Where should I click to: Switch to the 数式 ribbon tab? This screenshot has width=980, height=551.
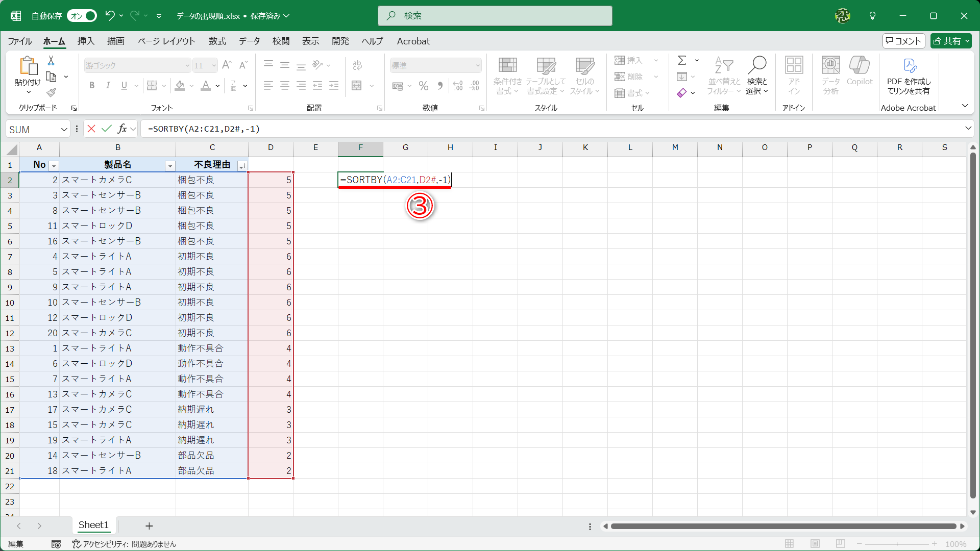(217, 41)
